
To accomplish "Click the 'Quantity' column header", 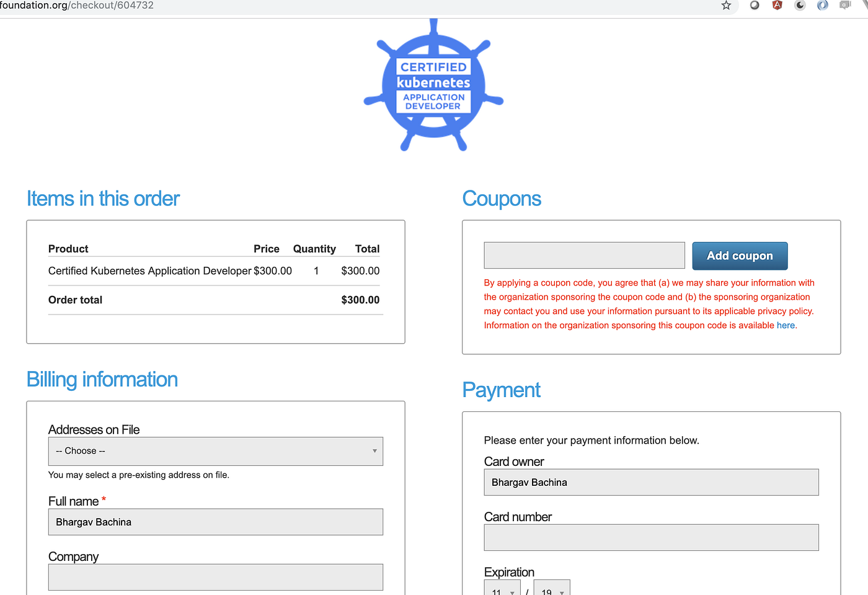I will (x=314, y=249).
